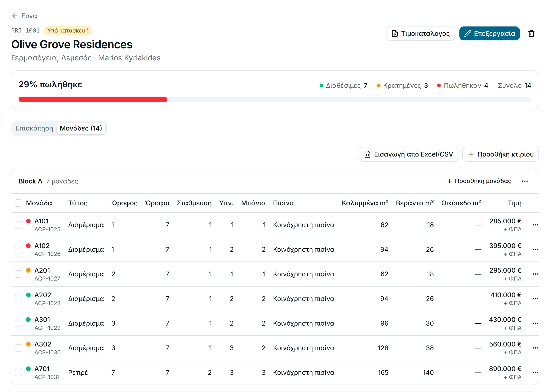Click the Ρετιρέ type cell

tap(78, 372)
